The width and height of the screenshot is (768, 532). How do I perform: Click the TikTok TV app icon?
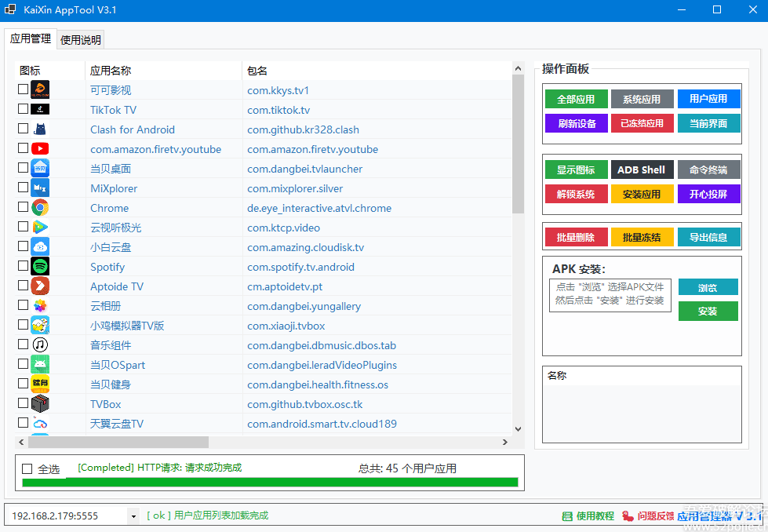tap(40, 109)
